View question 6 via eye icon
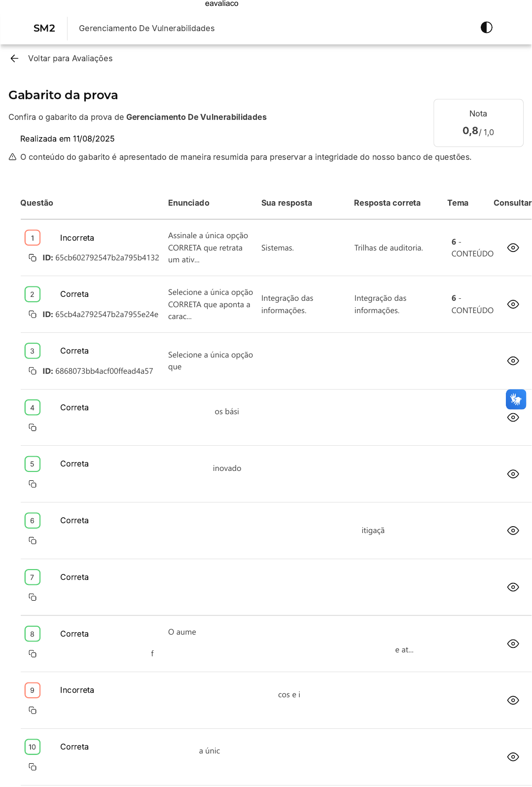Image resolution: width=532 pixels, height=787 pixels. [x=513, y=531]
